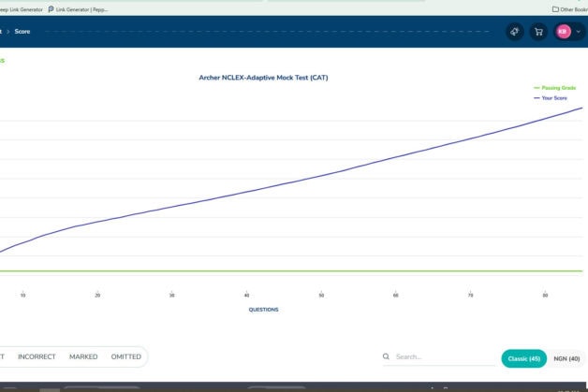Filter by OMITTED questions
588x392 pixels.
point(125,356)
